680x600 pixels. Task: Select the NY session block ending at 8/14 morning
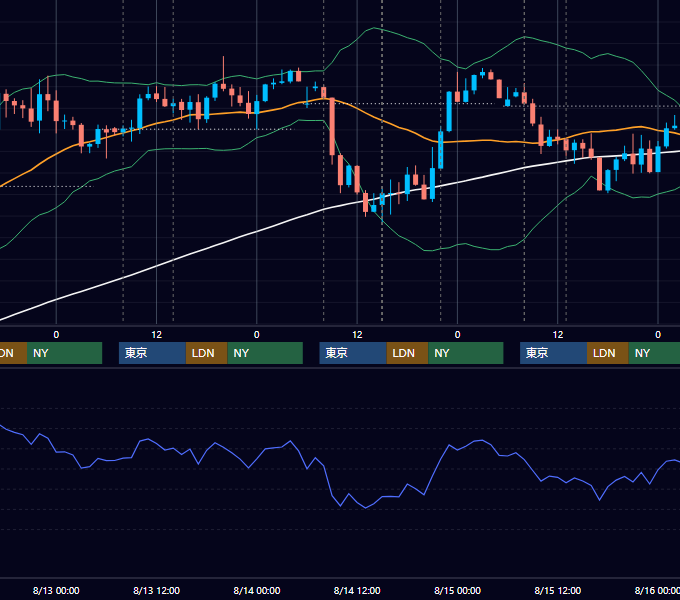click(x=265, y=353)
